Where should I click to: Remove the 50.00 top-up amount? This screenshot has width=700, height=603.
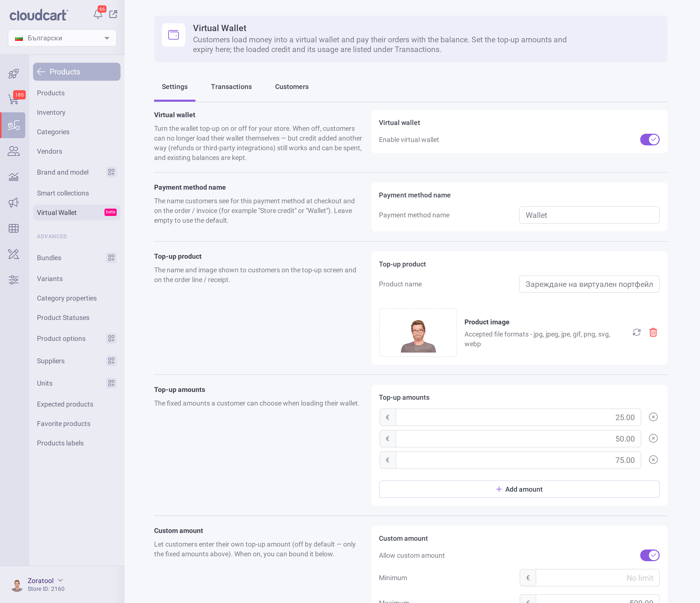point(653,438)
